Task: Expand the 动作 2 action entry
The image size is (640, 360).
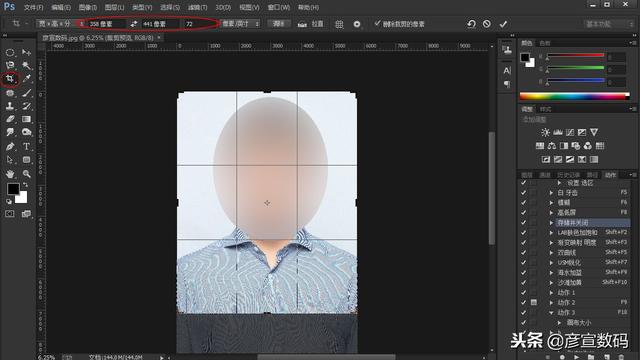Action: pos(551,302)
